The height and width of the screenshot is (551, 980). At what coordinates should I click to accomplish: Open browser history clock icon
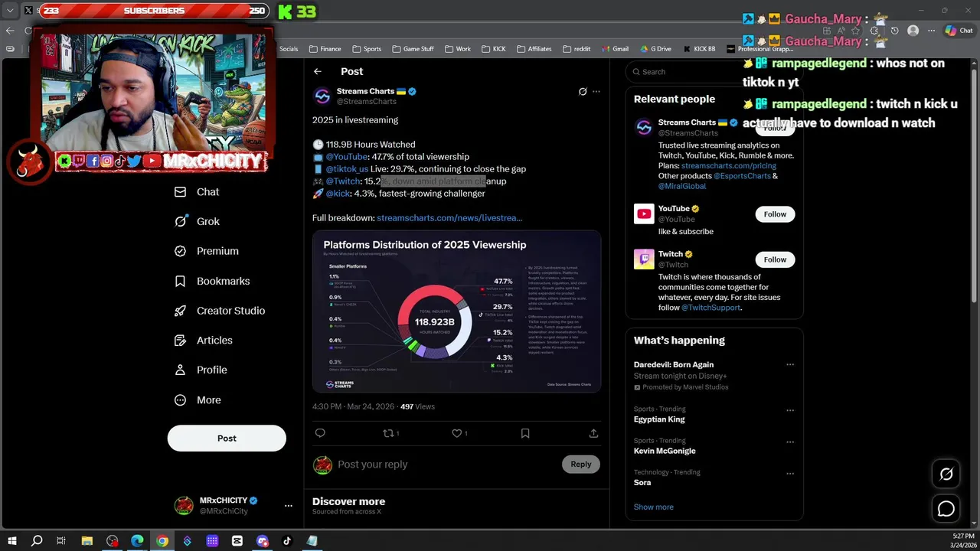(894, 31)
